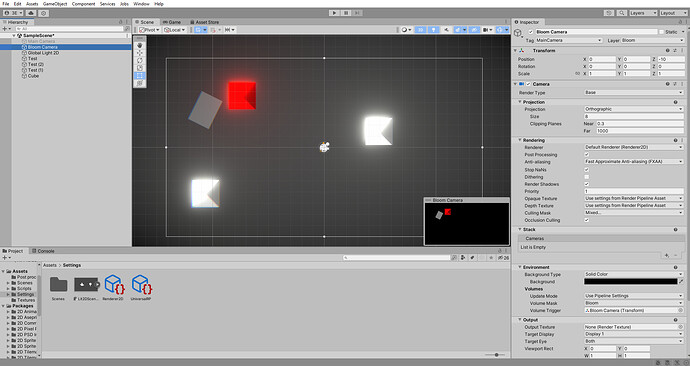Toggle the Post Processing checkbox
690x366 pixels.
[587, 155]
